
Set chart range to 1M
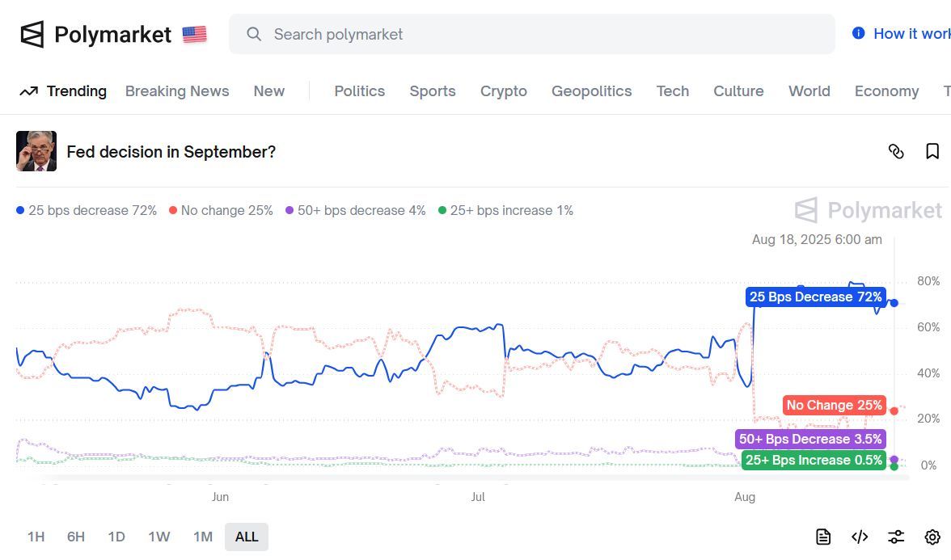click(202, 537)
